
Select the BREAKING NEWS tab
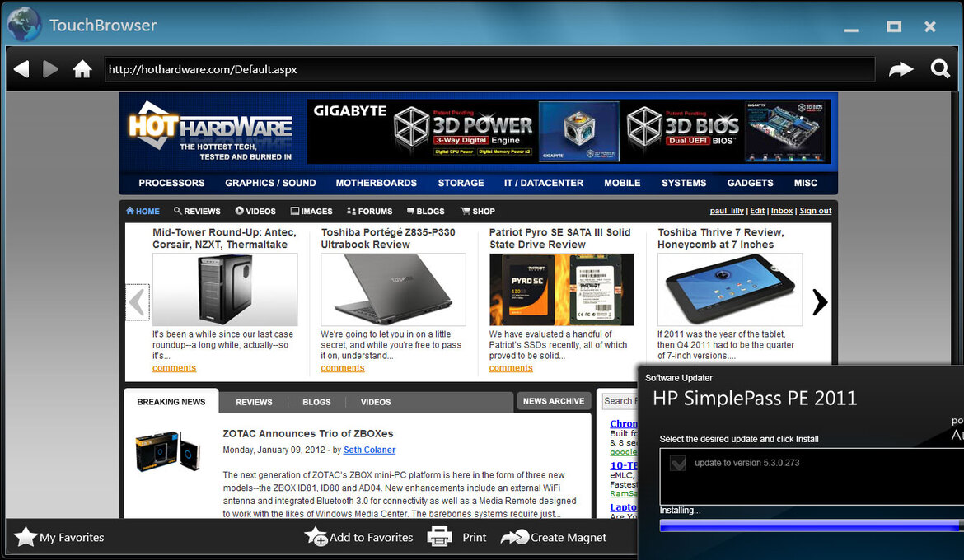coord(171,401)
